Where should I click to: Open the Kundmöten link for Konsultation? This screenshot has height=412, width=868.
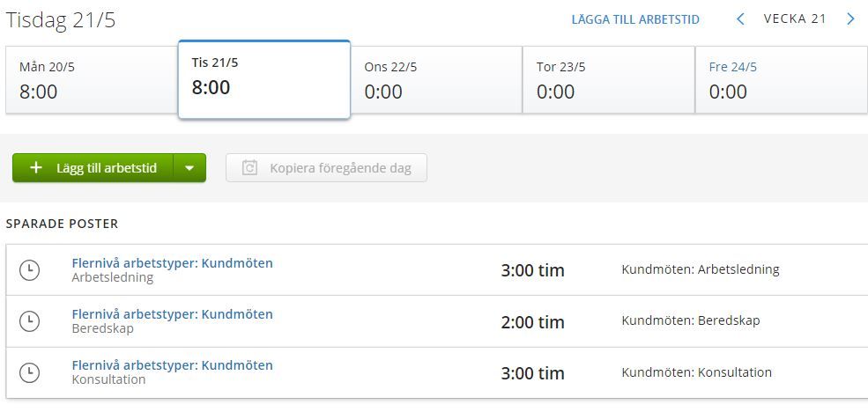coord(172,365)
